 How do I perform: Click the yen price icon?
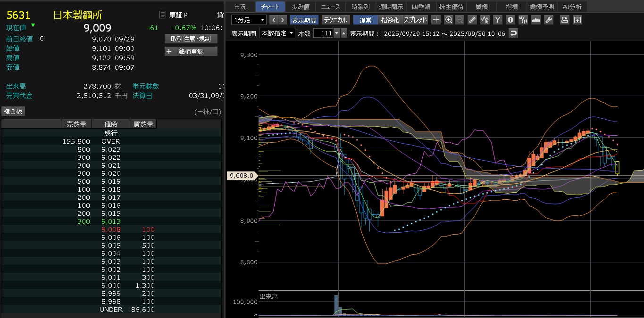(497, 20)
